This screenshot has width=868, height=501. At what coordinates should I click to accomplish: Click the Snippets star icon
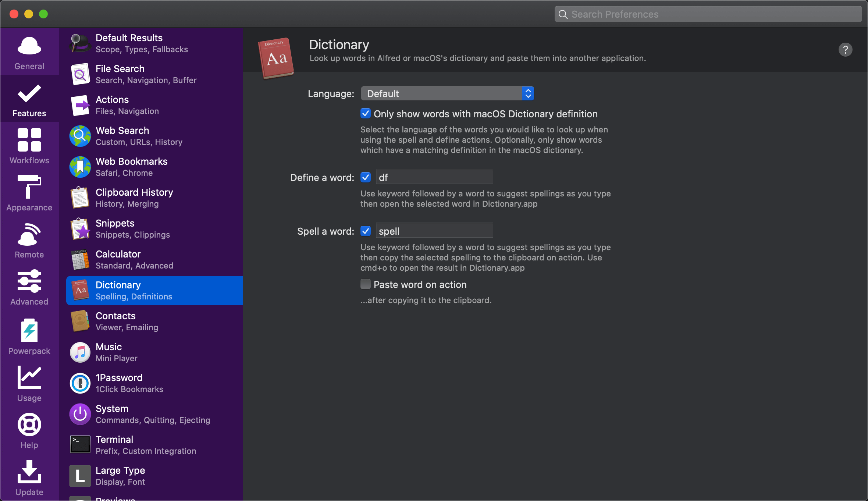coord(80,229)
